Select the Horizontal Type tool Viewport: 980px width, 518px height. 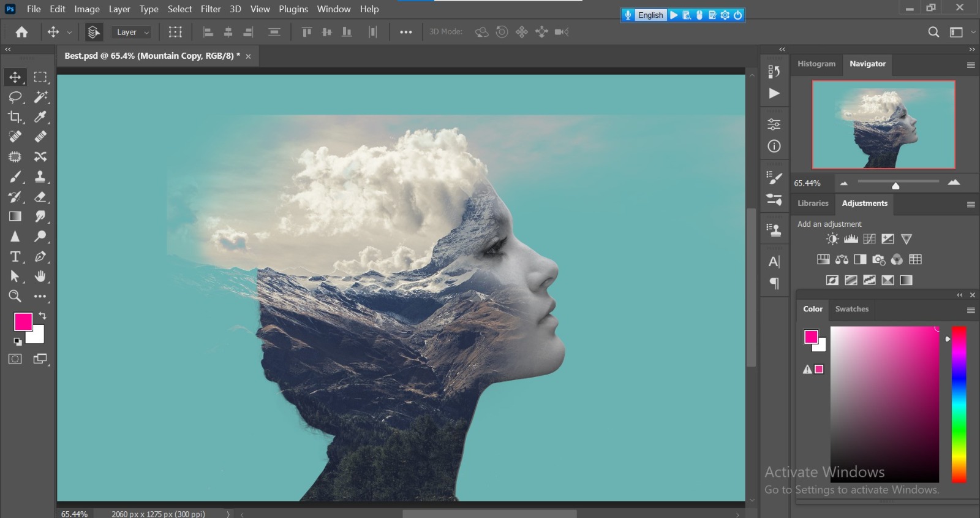coord(15,256)
